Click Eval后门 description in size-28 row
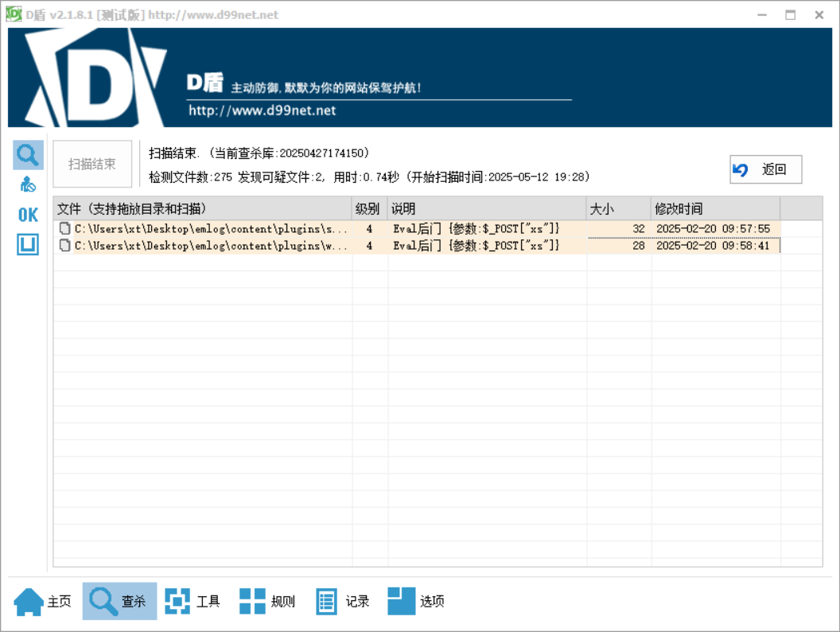Screen dimensions: 840x632 (476, 246)
